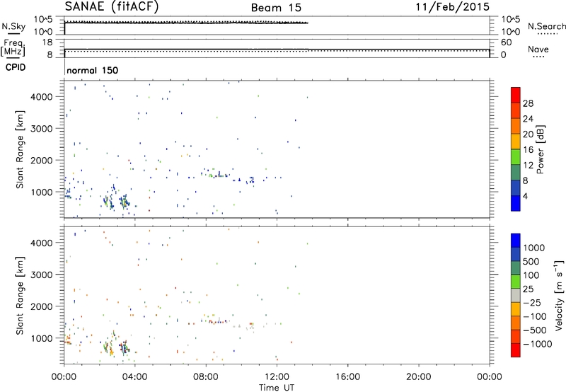The image size is (566, 392).
Task: Click the -25 tick on Velocity colorbar
Action: tap(532, 302)
